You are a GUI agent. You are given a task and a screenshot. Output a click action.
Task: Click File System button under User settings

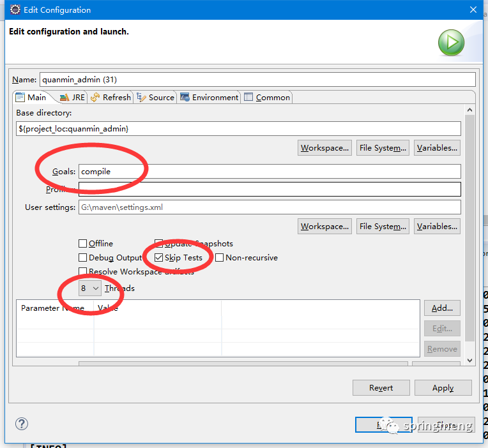click(383, 227)
